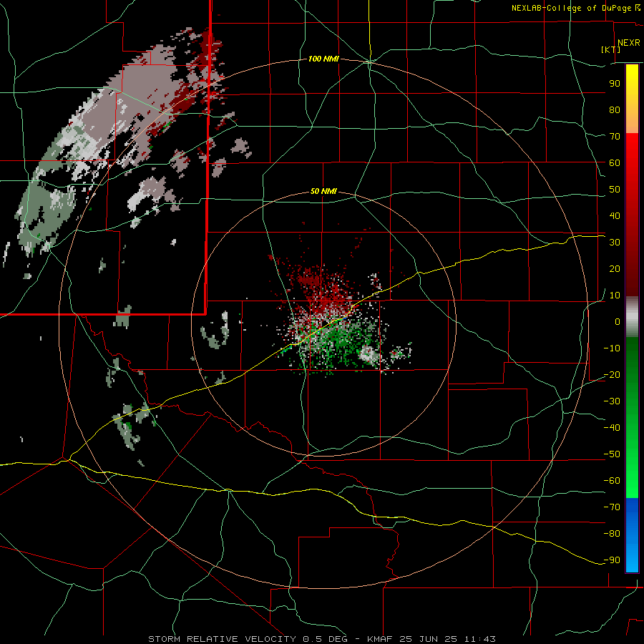Click the 100 NMI range ring label
The image size is (644, 644).
coord(323,59)
